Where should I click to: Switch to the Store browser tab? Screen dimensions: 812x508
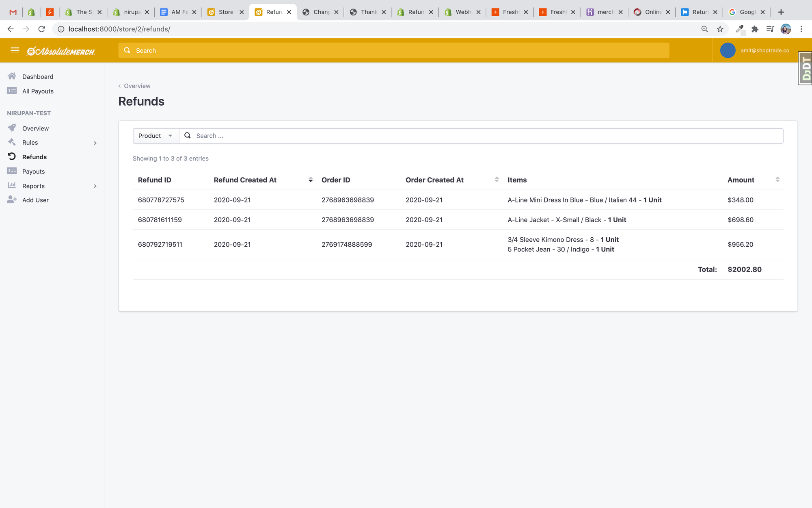click(x=225, y=12)
